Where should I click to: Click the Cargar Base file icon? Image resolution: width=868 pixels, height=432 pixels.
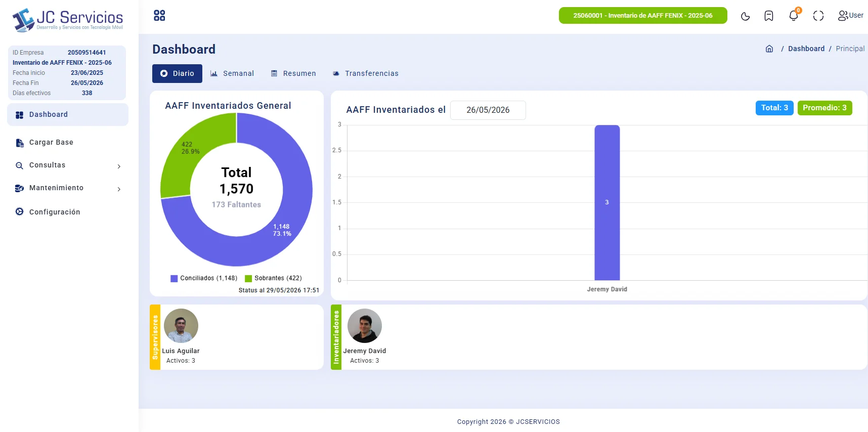tap(20, 143)
